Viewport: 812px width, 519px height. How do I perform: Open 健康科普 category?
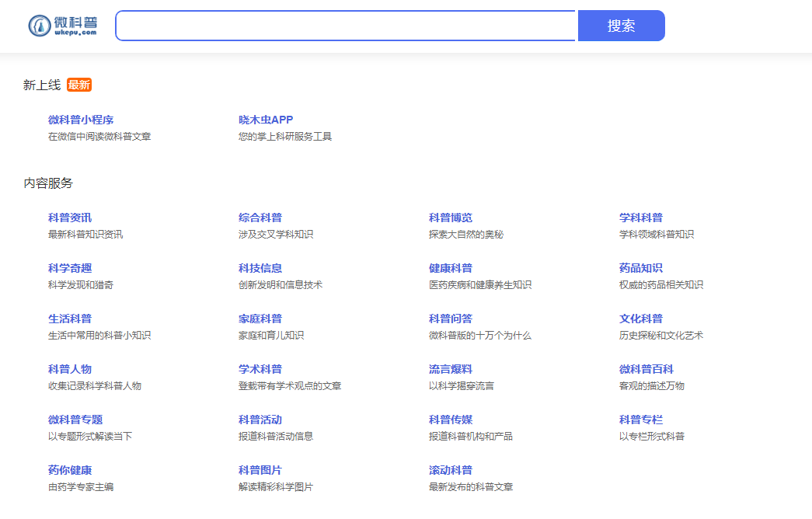(x=451, y=268)
